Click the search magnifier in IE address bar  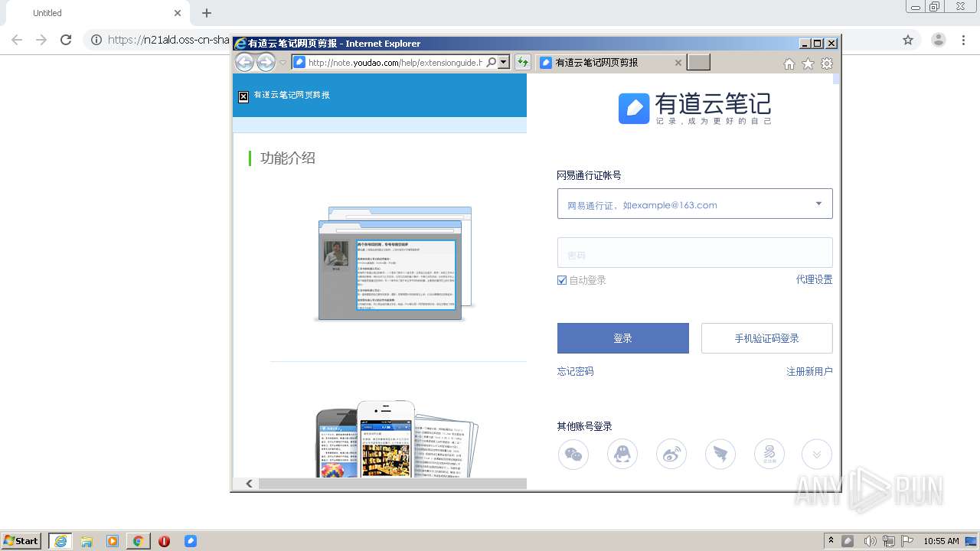[492, 63]
